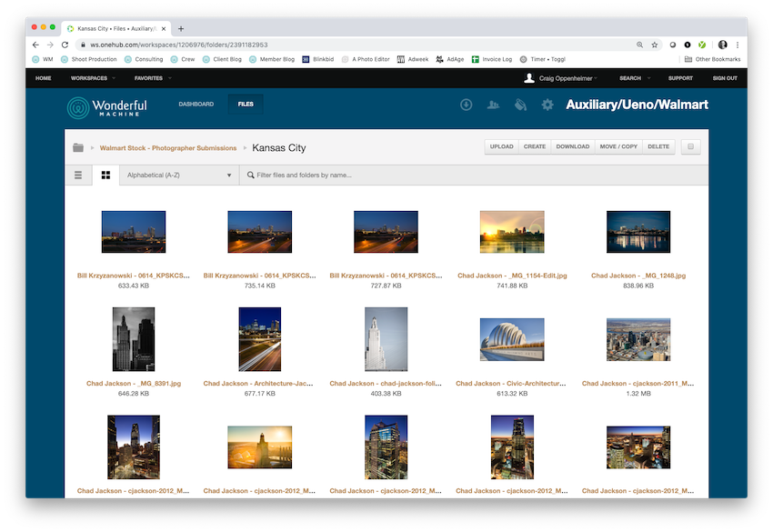Image resolution: width=773 pixels, height=532 pixels.
Task: Open the sunset skyline thumbnail
Action: point(512,232)
